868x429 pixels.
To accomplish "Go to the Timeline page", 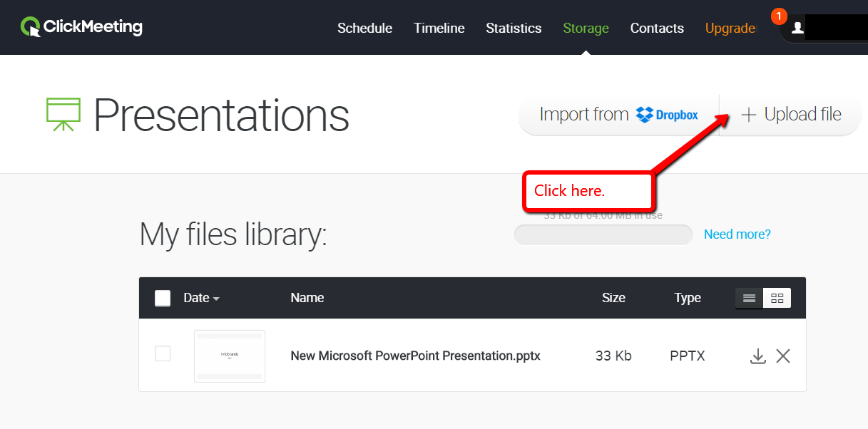I will pyautogui.click(x=439, y=29).
